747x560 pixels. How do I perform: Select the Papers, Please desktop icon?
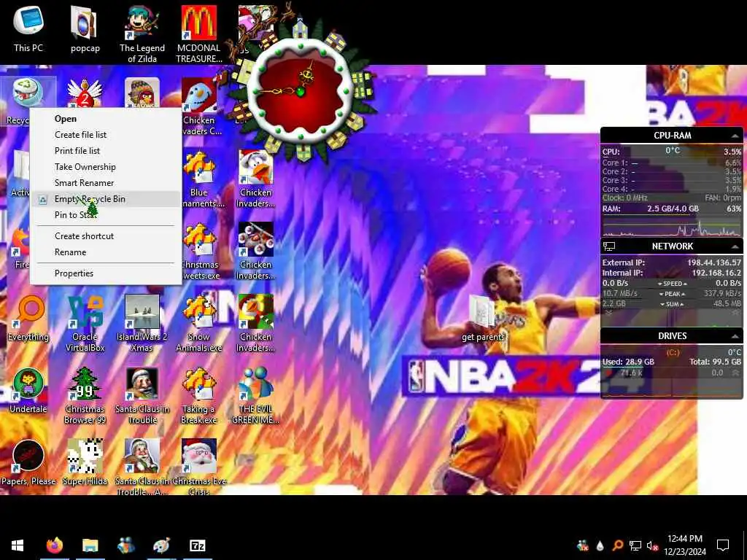tap(28, 463)
